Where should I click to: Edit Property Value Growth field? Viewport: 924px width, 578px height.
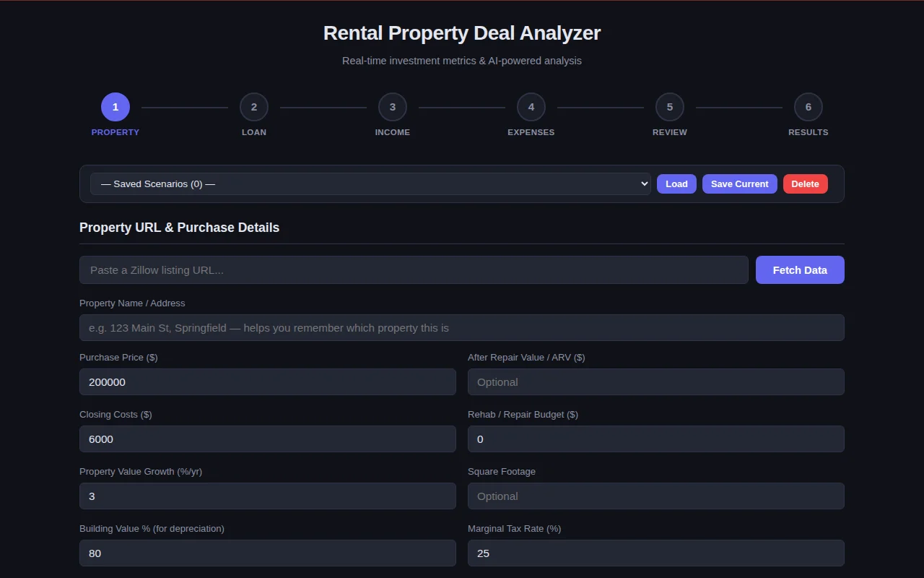pos(268,496)
